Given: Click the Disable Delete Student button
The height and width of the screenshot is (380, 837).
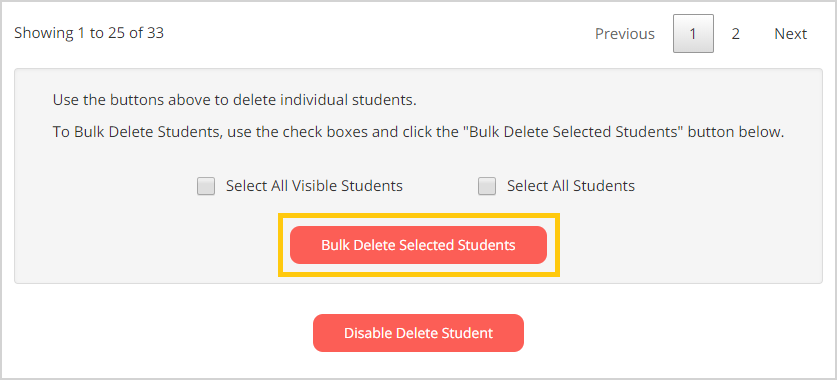Looking at the screenshot, I should coord(418,333).
